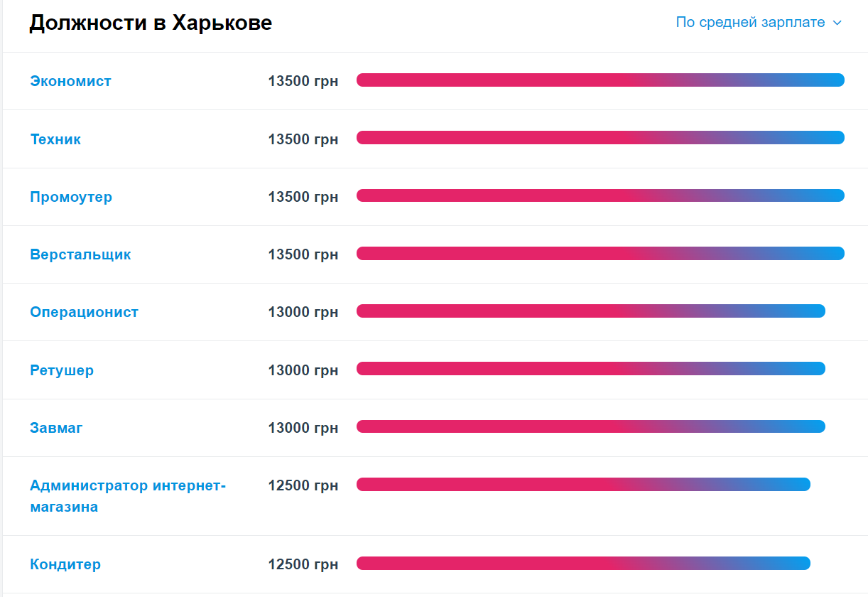Open the Верстальщик position link

[80, 254]
